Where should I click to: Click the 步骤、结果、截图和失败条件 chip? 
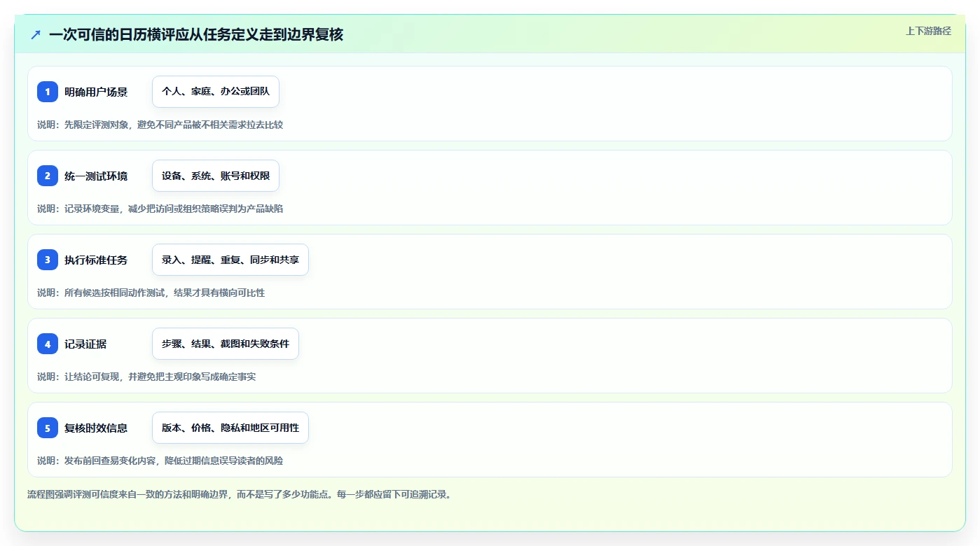pos(226,344)
